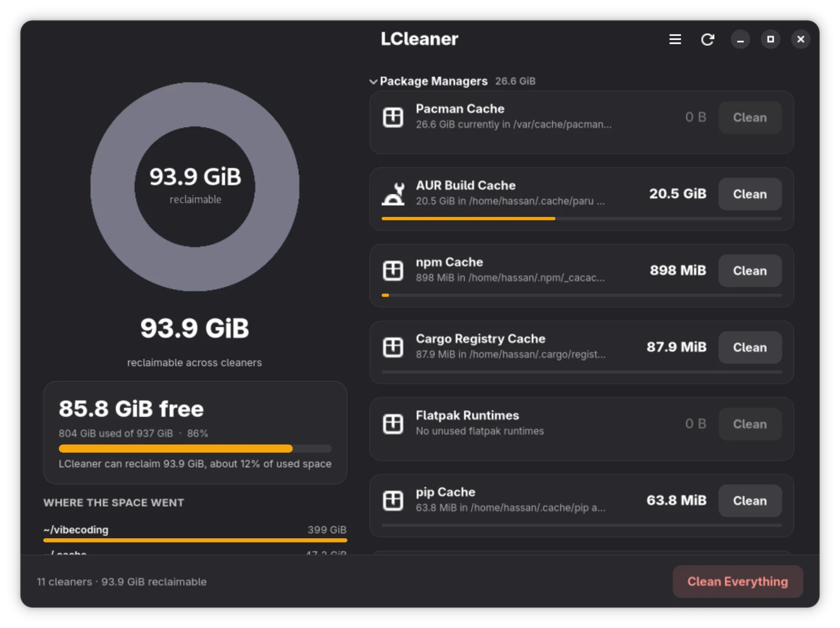The image size is (840, 628).
Task: Click the Clean Everything button
Action: coord(738,582)
